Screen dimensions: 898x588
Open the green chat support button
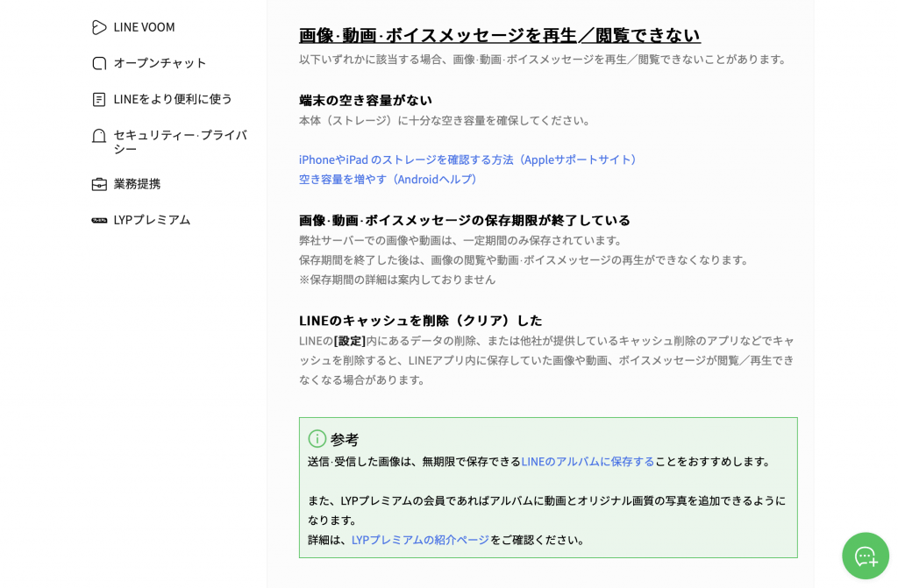(865, 556)
